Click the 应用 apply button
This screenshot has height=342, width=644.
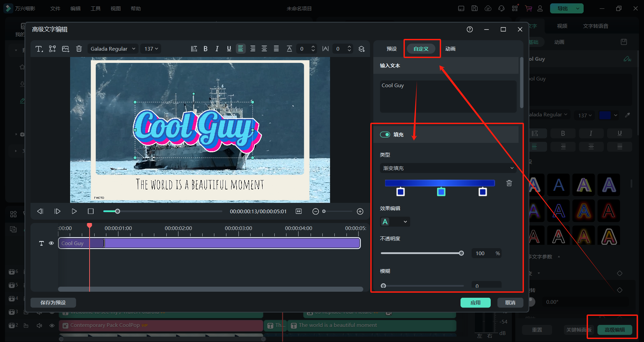[475, 303]
